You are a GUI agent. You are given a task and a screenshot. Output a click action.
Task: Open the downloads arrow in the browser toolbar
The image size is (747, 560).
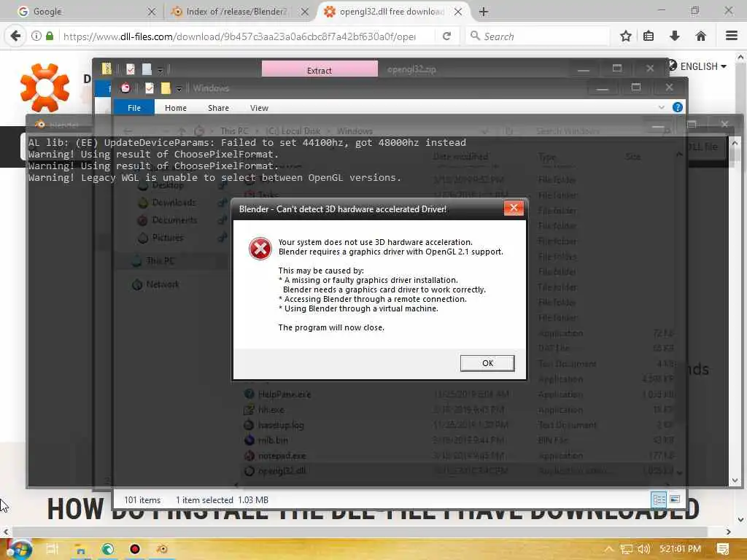[x=675, y=36]
